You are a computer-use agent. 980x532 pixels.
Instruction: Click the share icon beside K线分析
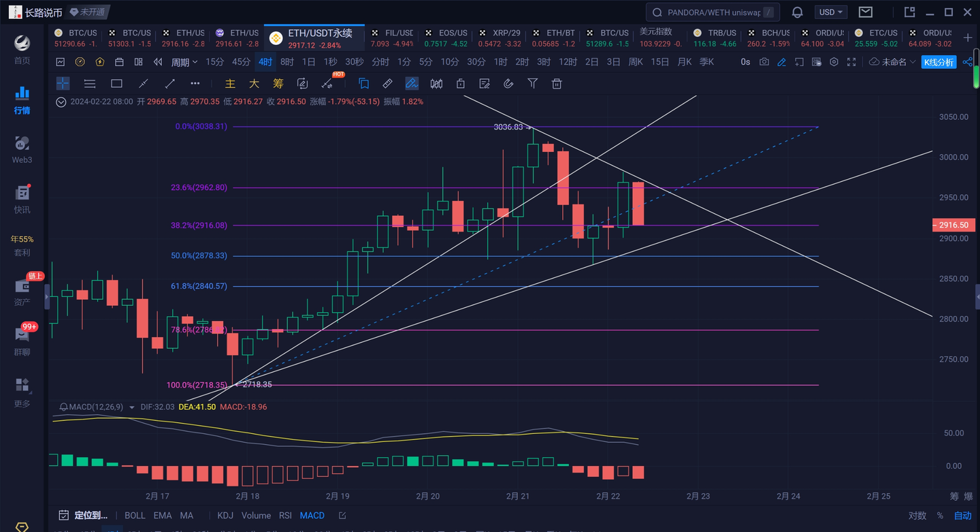968,62
